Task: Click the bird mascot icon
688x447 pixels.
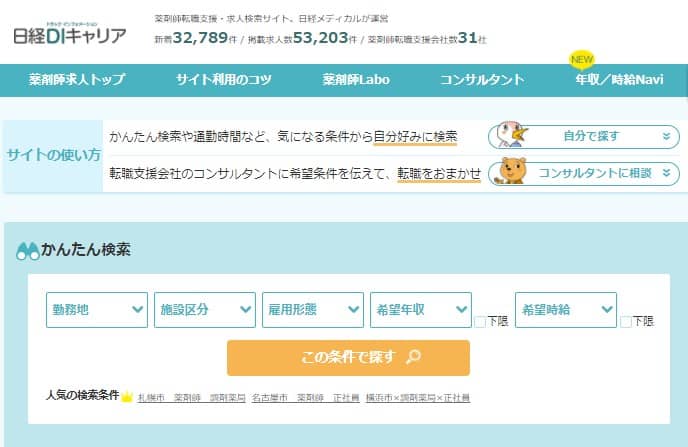Action: pos(512,135)
